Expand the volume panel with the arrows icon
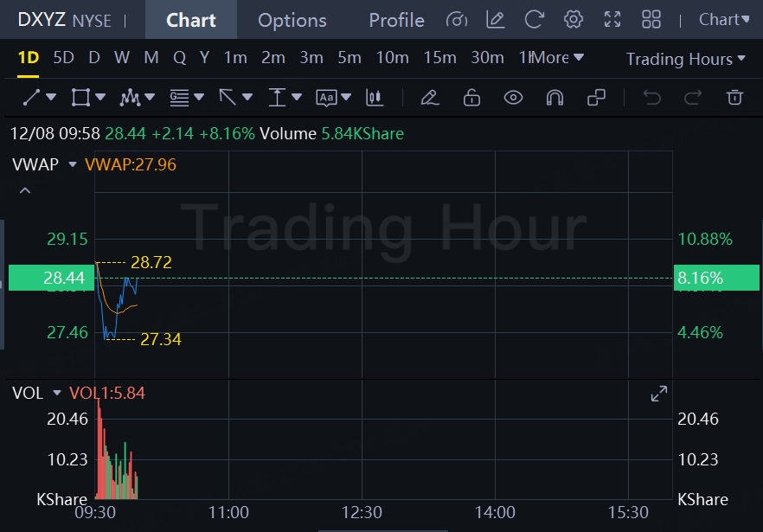The width and height of the screenshot is (763, 532). click(x=659, y=394)
